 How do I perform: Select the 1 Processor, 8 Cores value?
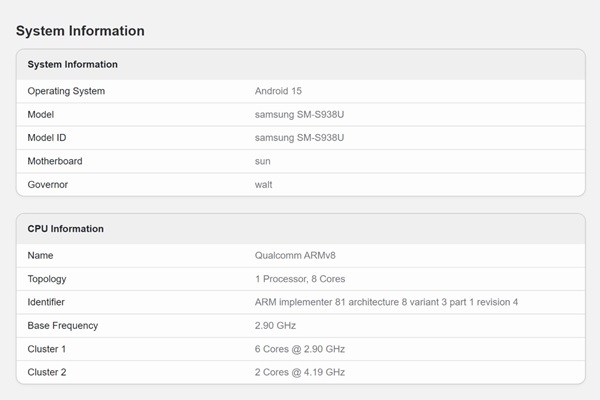[300, 279]
